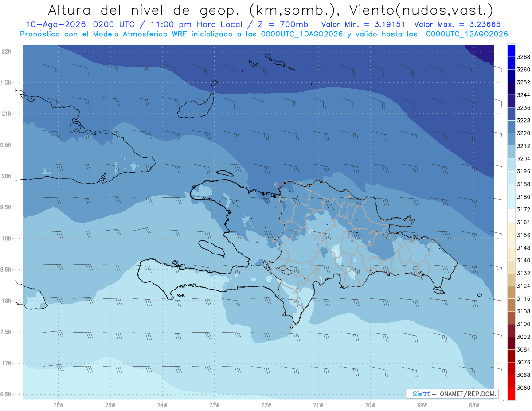Click the '76W' longitude label
Viewport: 532px width, 411px height.
pos(58,405)
